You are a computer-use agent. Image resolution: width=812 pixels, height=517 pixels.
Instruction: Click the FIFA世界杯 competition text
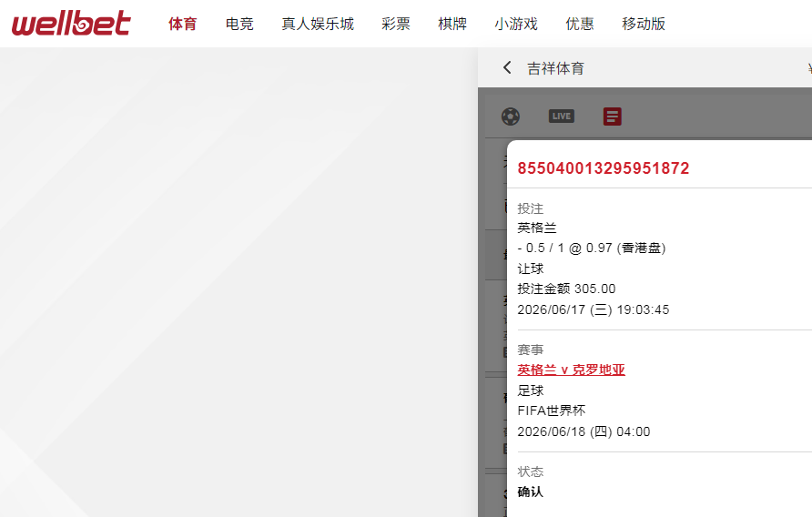point(552,411)
